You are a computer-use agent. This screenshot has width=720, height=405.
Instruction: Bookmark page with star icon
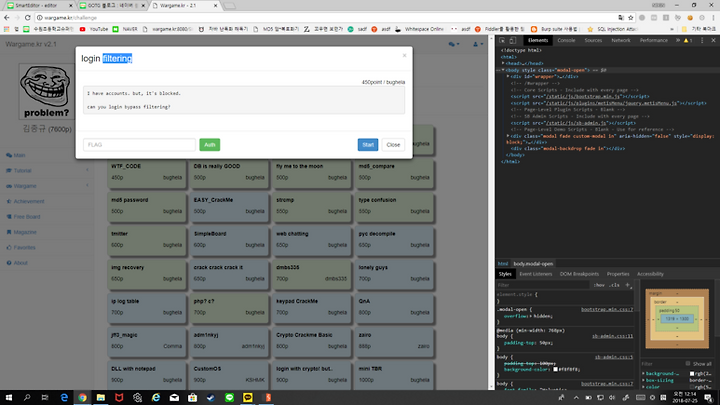click(631, 17)
